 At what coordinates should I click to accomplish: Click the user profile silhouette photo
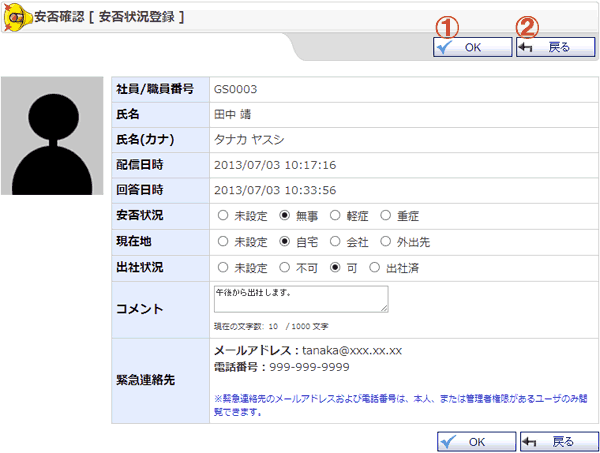52,136
